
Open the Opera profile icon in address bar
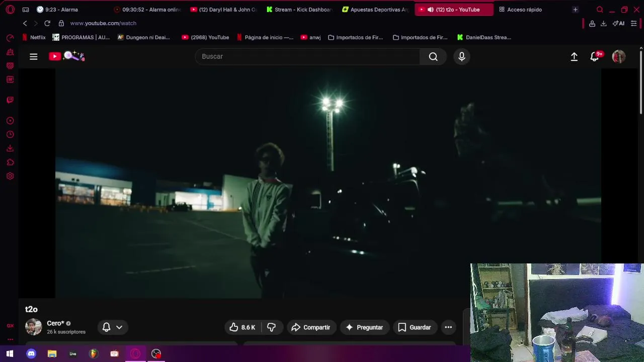pyautogui.click(x=592, y=24)
